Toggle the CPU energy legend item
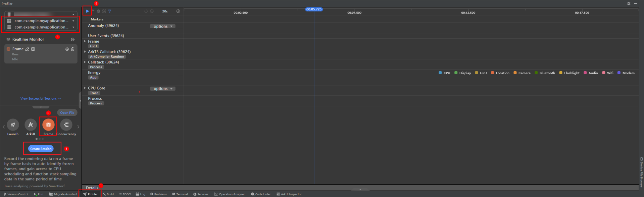The image size is (644, 197). click(x=444, y=73)
